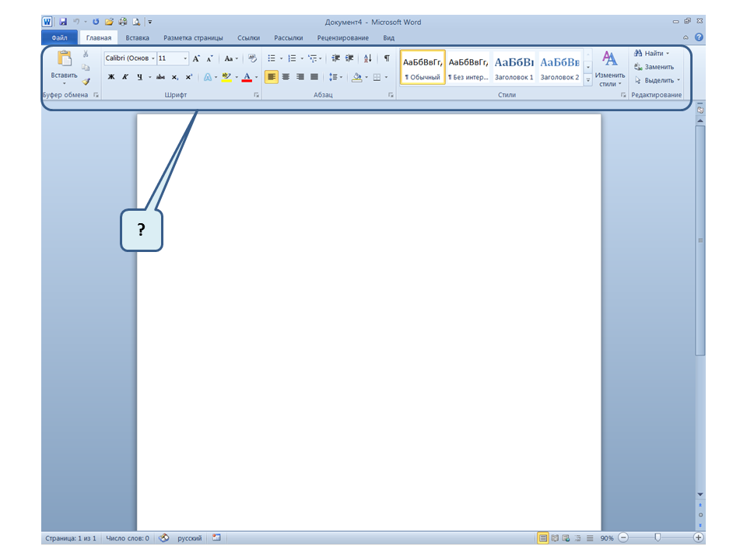Click the Cut scissors icon
The image size is (747, 560).
86,55
